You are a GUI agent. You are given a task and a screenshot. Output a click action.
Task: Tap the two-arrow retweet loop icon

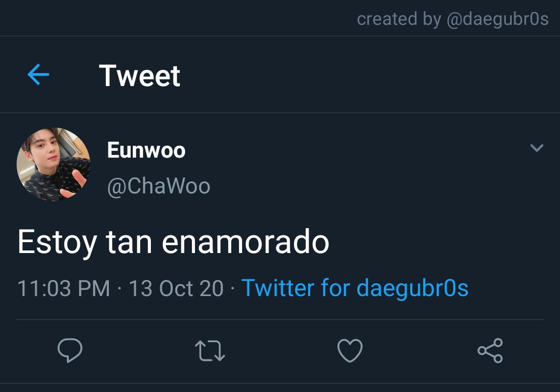point(210,351)
